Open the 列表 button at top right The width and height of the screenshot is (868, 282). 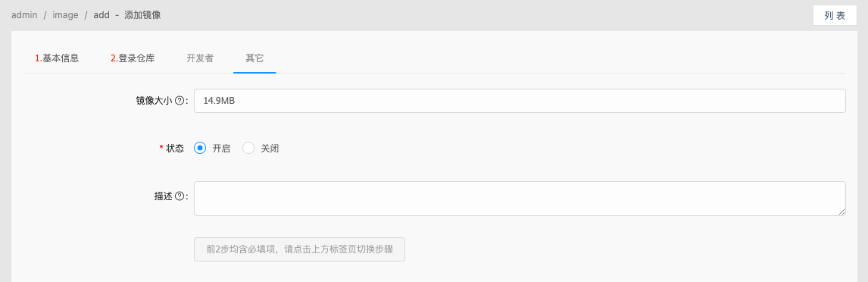tap(835, 15)
